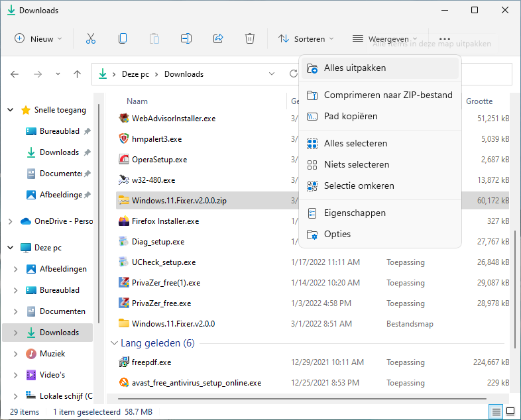The height and width of the screenshot is (420, 521).
Task: Select Selectie omkeren in the menu
Action: [359, 185]
